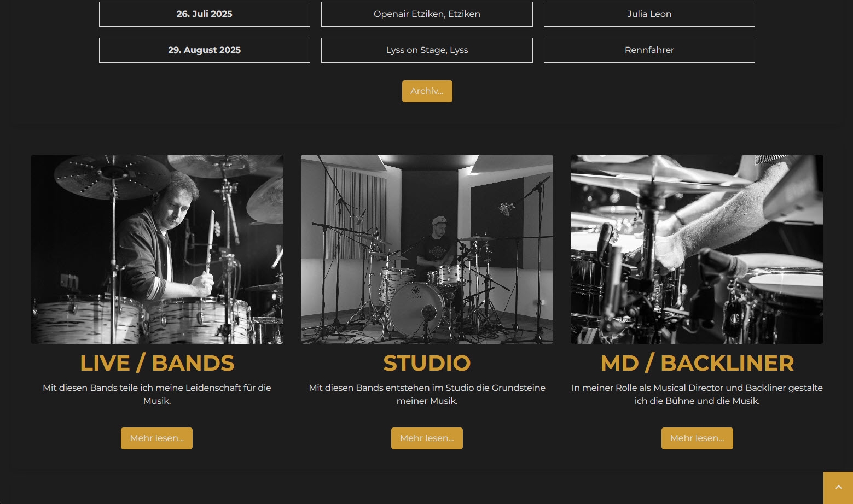Click the Rennfahrer artist box
This screenshot has width=853, height=504.
pyautogui.click(x=649, y=50)
